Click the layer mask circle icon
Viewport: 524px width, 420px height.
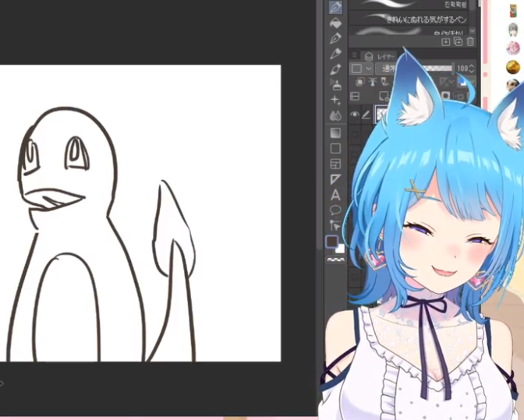point(445,96)
